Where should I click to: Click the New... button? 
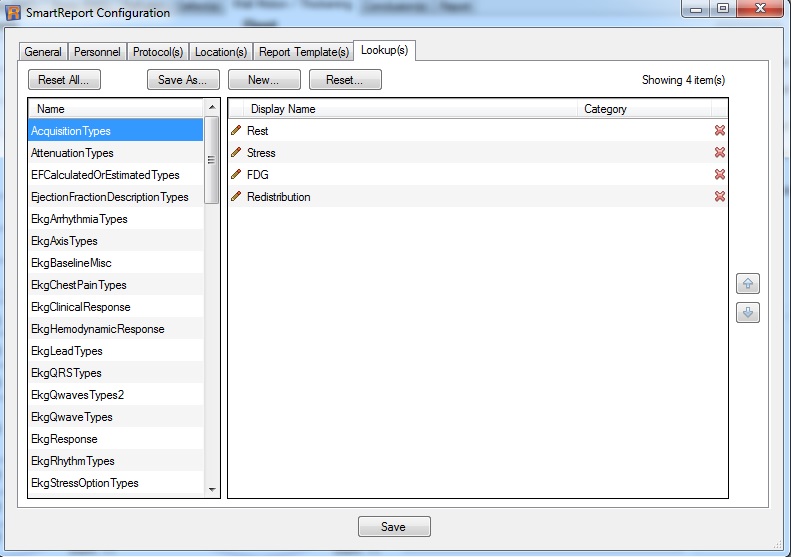(x=264, y=80)
